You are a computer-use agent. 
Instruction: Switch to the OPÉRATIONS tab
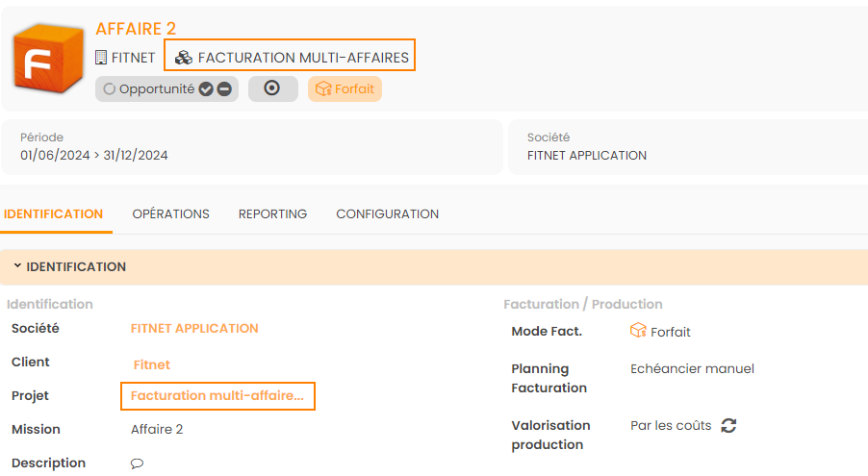(170, 214)
